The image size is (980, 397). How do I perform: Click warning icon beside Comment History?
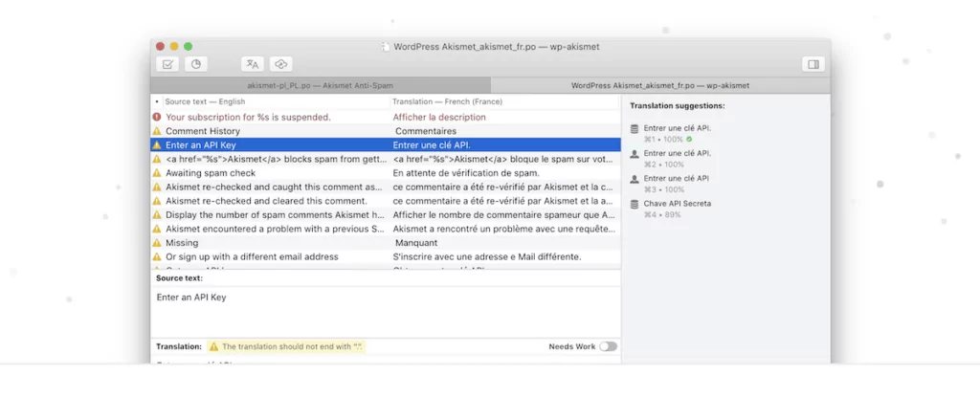click(x=157, y=131)
